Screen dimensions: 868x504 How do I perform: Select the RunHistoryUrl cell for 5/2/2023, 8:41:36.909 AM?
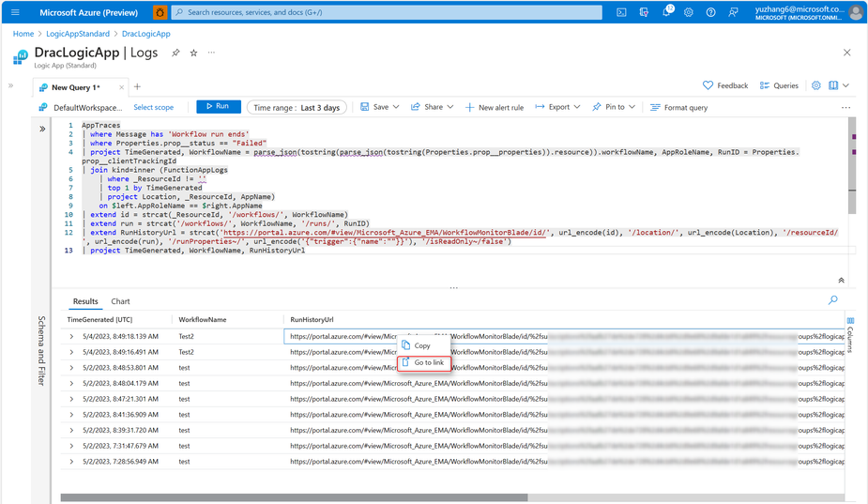point(564,414)
